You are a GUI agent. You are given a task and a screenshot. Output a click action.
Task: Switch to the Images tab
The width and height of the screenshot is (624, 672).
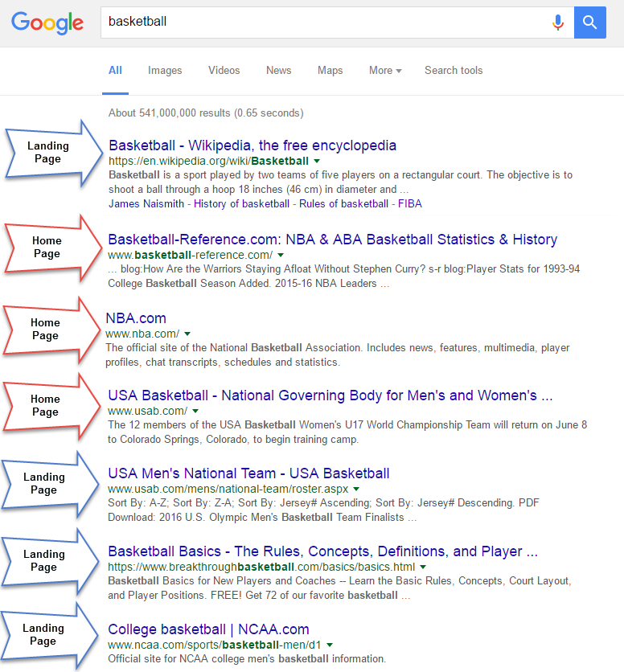point(165,71)
